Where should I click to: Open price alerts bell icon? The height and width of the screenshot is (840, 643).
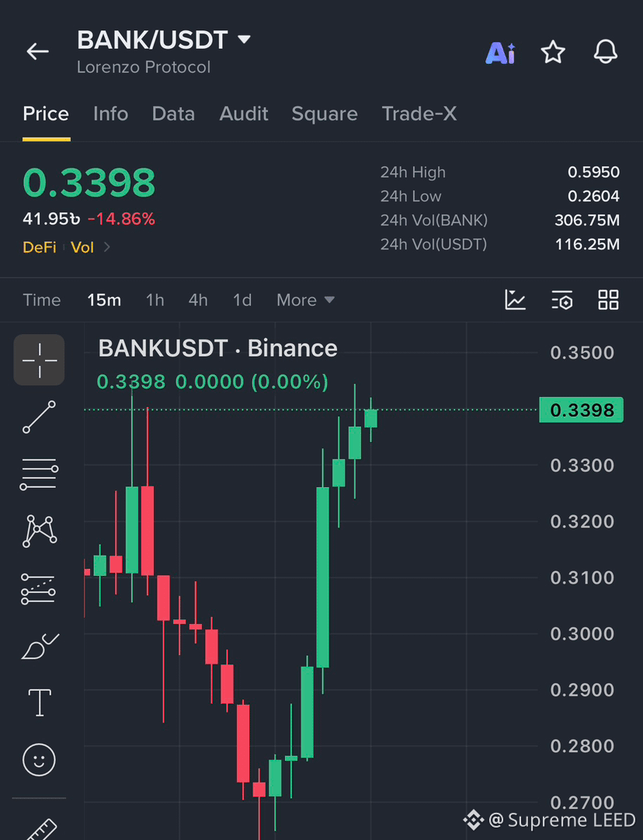606,52
